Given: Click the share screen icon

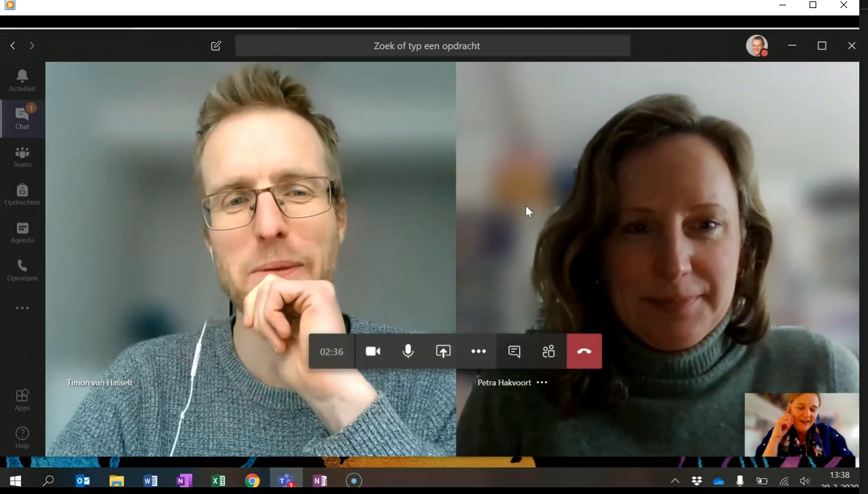Looking at the screenshot, I should (x=443, y=352).
